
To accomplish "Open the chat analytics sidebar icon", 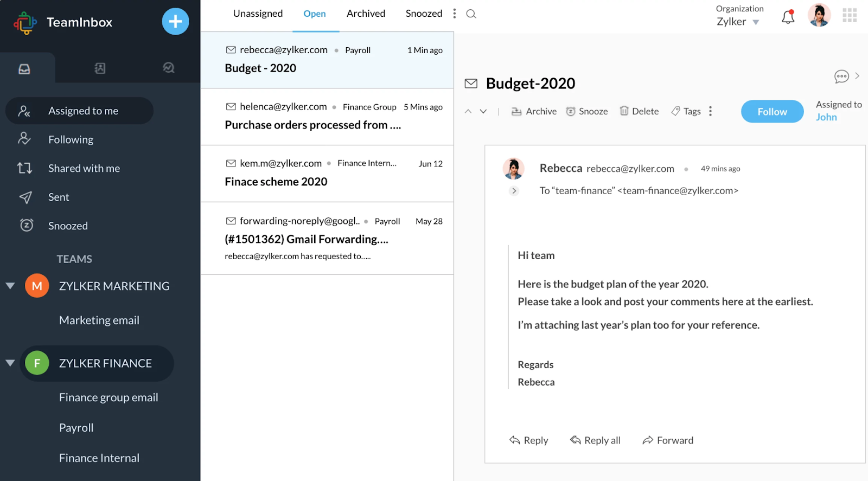I will [x=169, y=68].
